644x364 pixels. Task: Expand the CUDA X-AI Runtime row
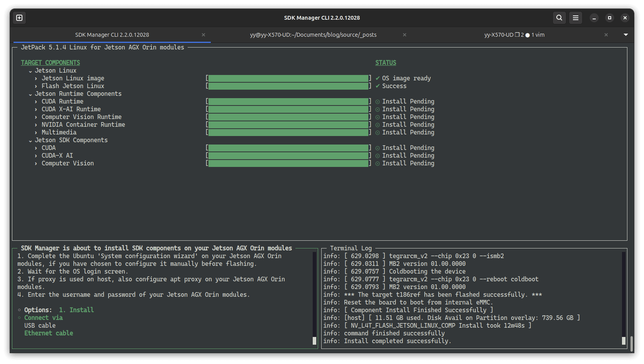point(36,109)
